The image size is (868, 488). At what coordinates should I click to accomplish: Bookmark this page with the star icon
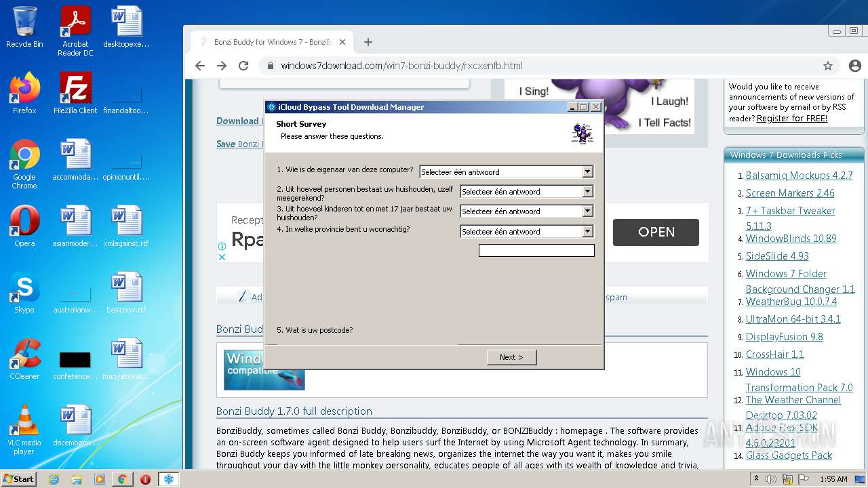click(x=828, y=66)
